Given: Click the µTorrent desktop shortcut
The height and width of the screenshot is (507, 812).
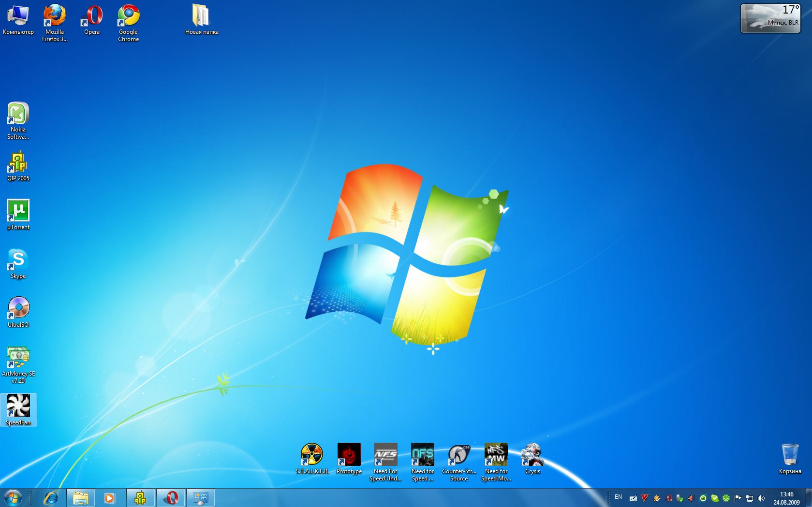Looking at the screenshot, I should pos(18,211).
